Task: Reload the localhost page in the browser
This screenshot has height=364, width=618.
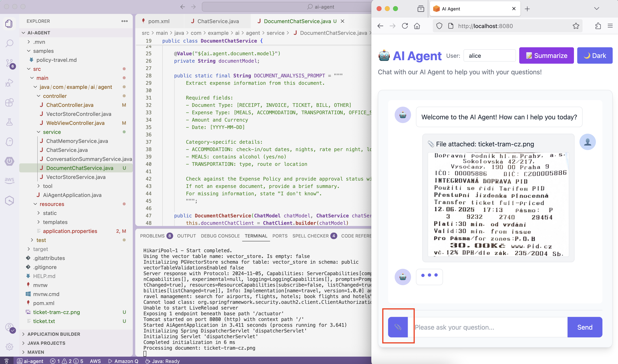Action: click(405, 26)
